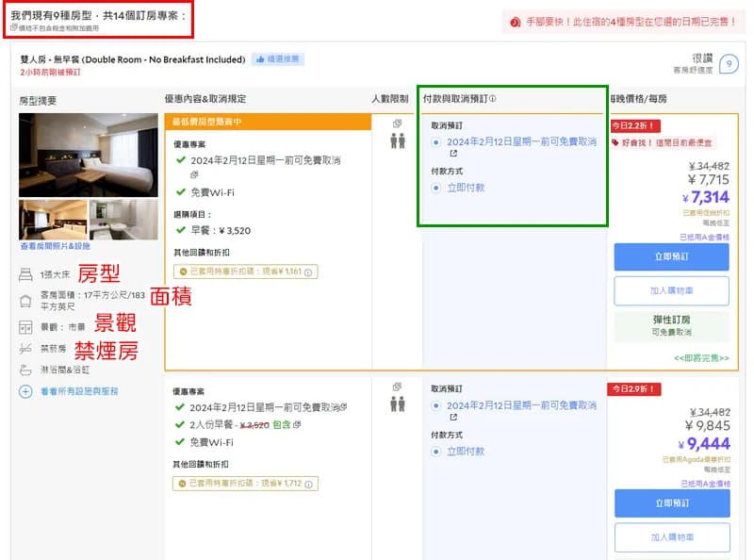The width and height of the screenshot is (754, 560).
Task: View the bathroom thumbnail photo
Action: coord(123,220)
